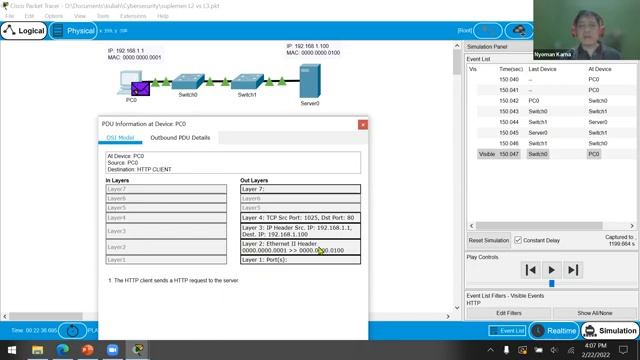
Task: Select Switch0 device in topology
Action: coord(188,82)
